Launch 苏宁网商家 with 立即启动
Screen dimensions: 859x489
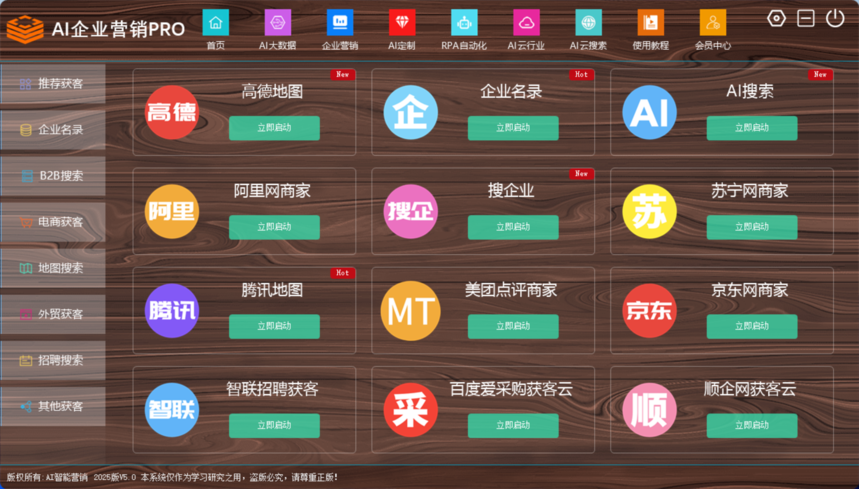pos(752,227)
